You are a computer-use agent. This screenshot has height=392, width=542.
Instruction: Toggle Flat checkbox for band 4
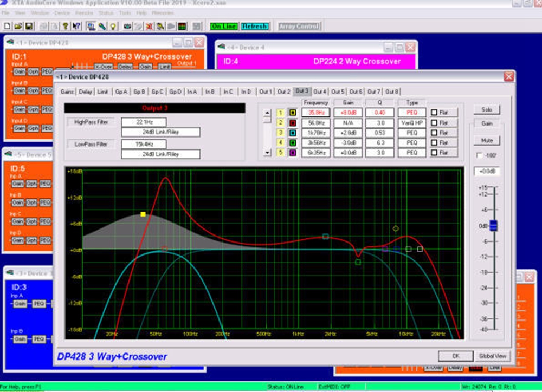(x=434, y=142)
